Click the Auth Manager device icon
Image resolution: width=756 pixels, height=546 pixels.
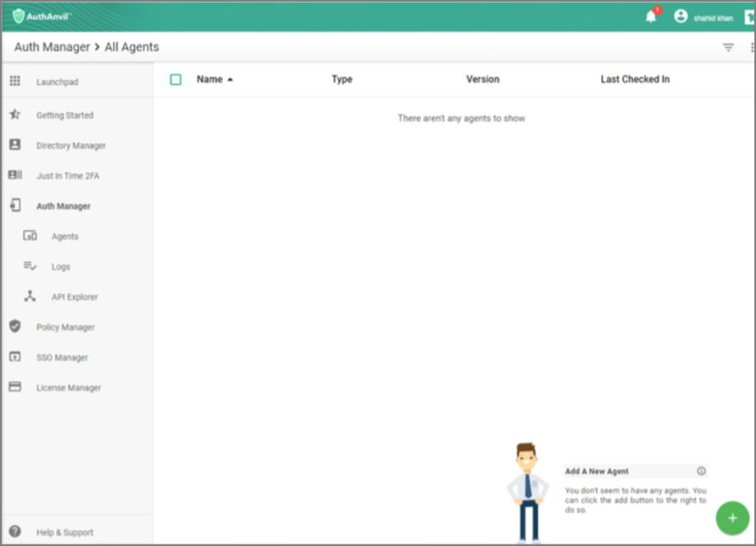[15, 205]
